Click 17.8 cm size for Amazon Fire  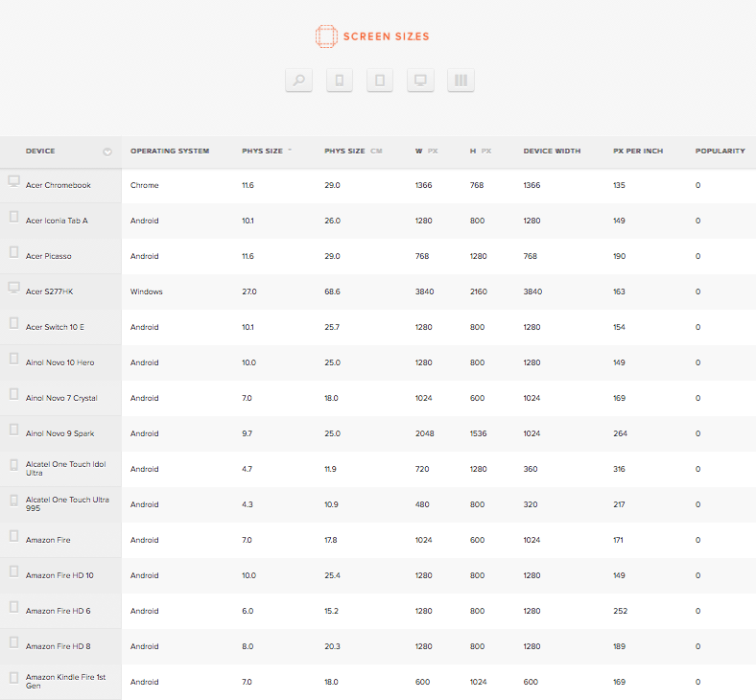(331, 540)
